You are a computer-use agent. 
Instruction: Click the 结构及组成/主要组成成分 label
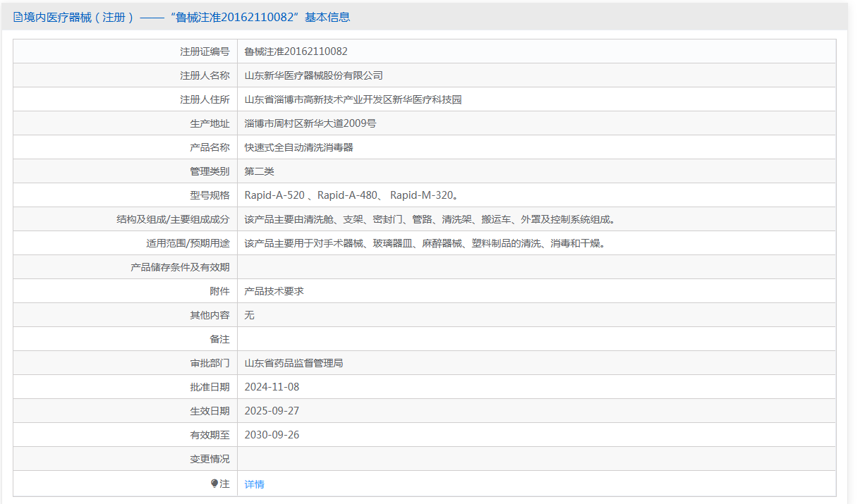pyautogui.click(x=174, y=219)
